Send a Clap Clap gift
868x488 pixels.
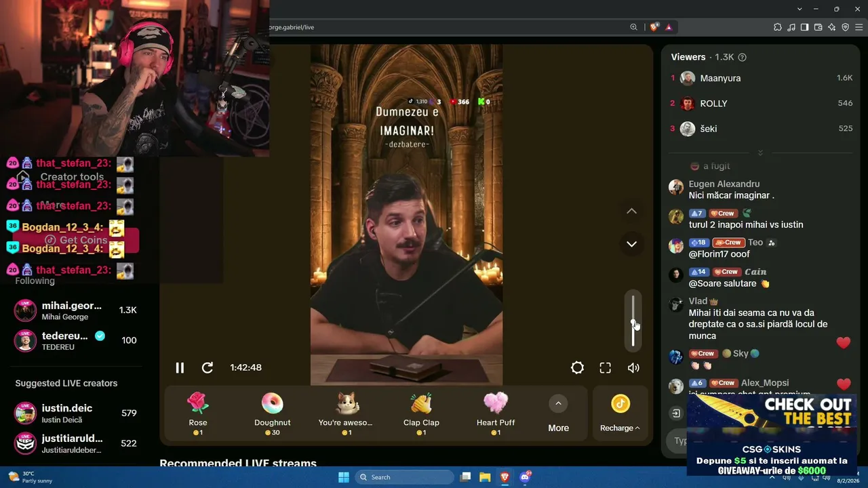421,413
